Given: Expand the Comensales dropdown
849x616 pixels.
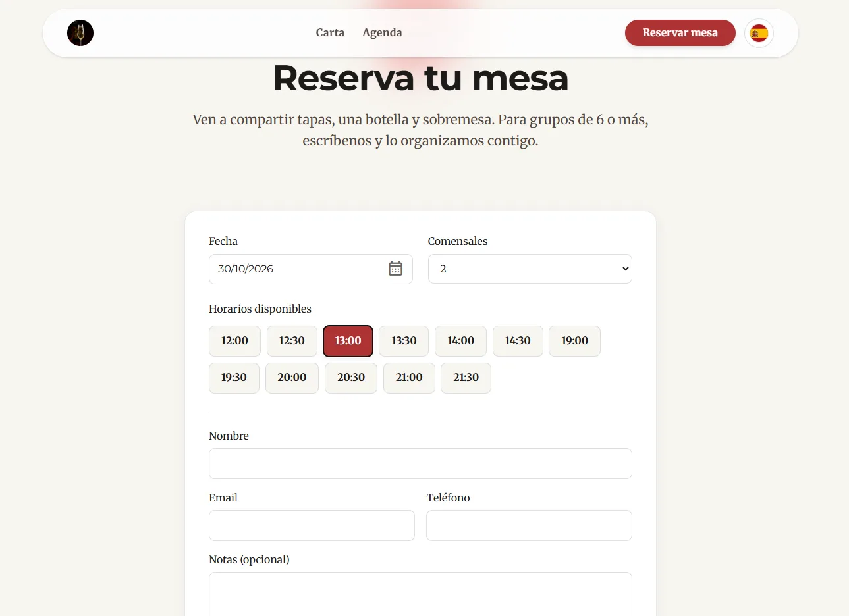Looking at the screenshot, I should (530, 269).
